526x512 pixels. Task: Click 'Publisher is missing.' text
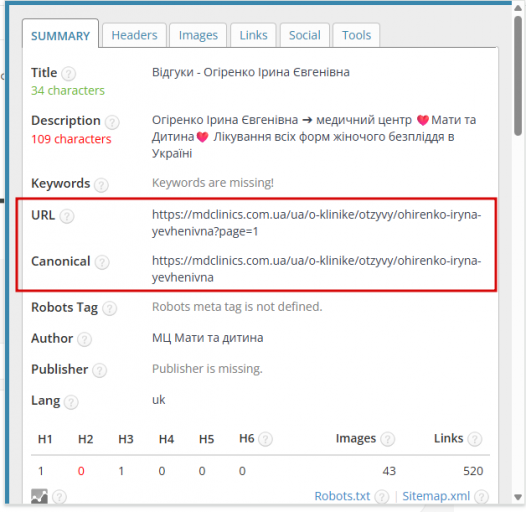click(207, 369)
